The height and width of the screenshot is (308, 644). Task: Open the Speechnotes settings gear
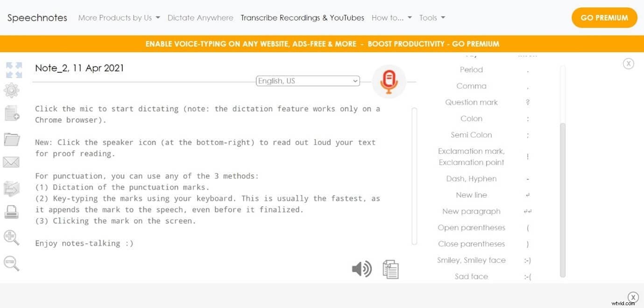[x=12, y=91]
